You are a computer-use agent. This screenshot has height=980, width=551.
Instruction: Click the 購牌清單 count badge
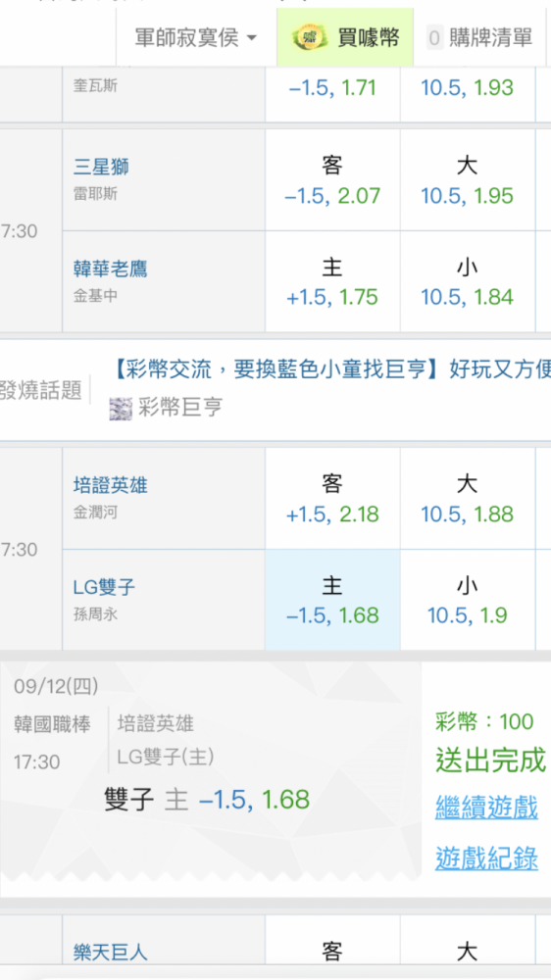(x=434, y=38)
